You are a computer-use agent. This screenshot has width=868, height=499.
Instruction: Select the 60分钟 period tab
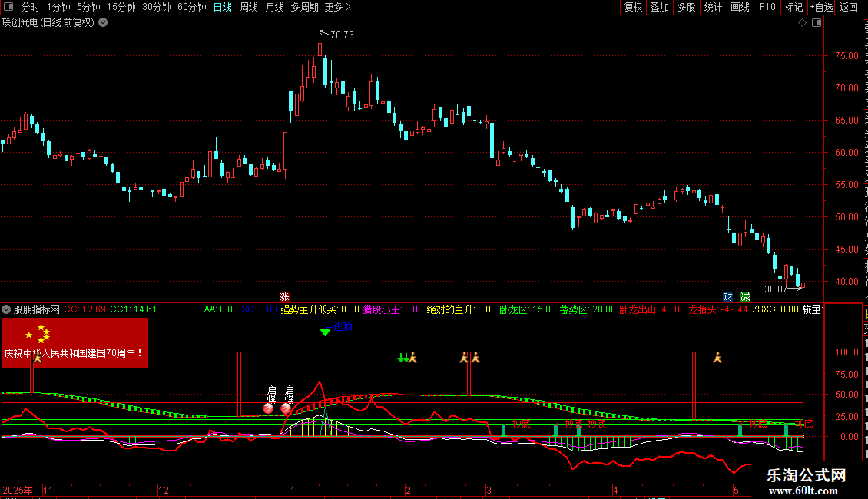(x=191, y=7)
